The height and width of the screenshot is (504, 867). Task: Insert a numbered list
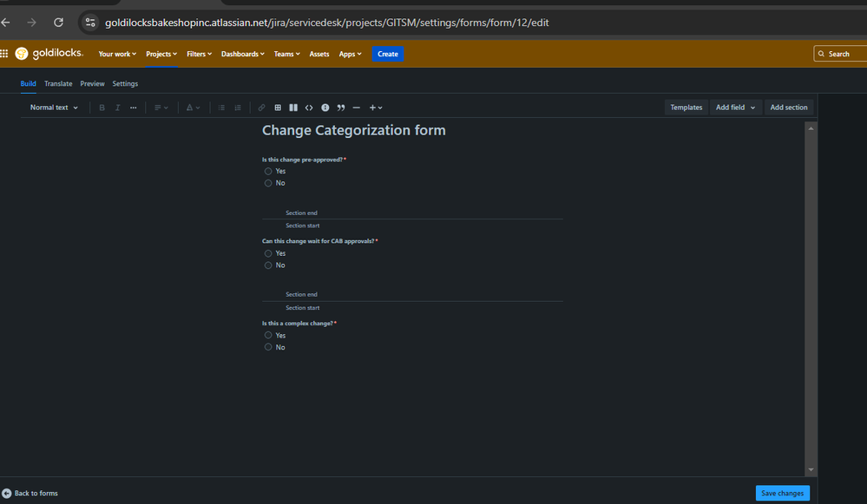(x=238, y=108)
